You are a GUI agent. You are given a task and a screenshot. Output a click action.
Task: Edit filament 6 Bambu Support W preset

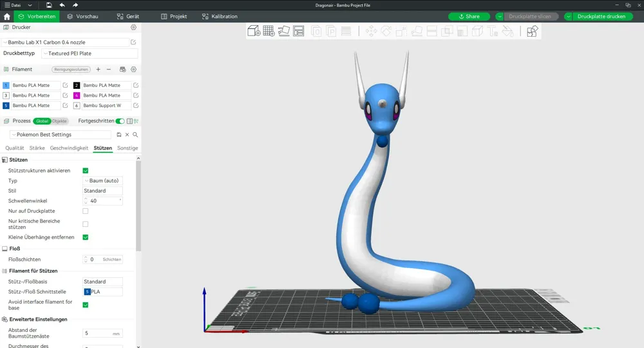(x=136, y=106)
